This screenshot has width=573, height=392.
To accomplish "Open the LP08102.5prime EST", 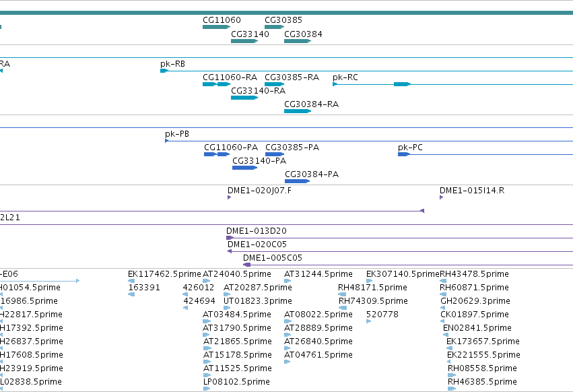I will (x=207, y=389).
